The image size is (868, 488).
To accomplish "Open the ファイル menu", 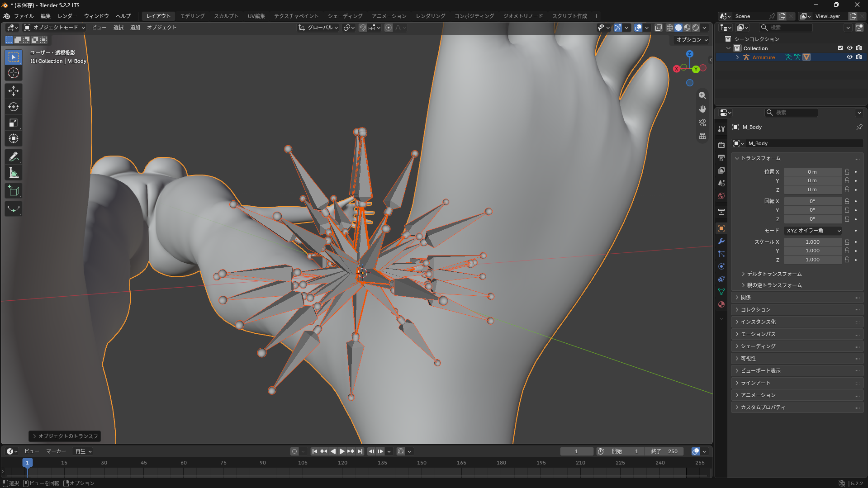I will (x=24, y=16).
